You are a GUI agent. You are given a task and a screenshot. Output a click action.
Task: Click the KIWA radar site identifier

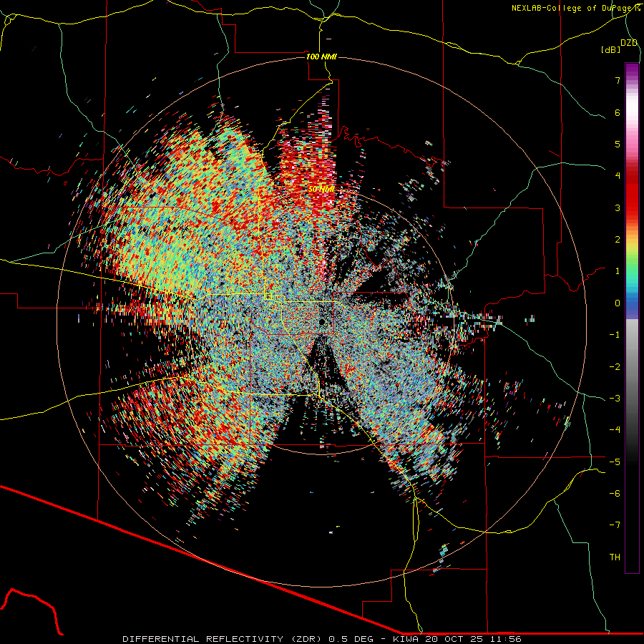click(406, 639)
